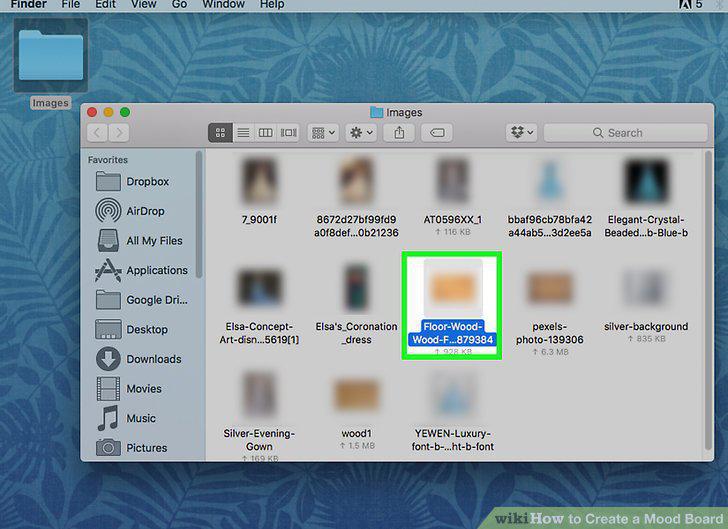Select Desktop in the sidebar
This screenshot has height=529, width=728.
coord(131,329)
